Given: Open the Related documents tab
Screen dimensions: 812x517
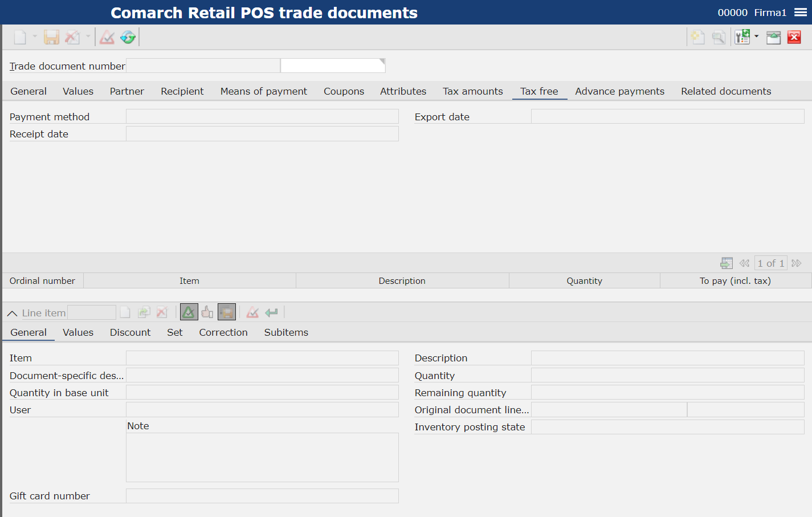Looking at the screenshot, I should click(x=726, y=91).
